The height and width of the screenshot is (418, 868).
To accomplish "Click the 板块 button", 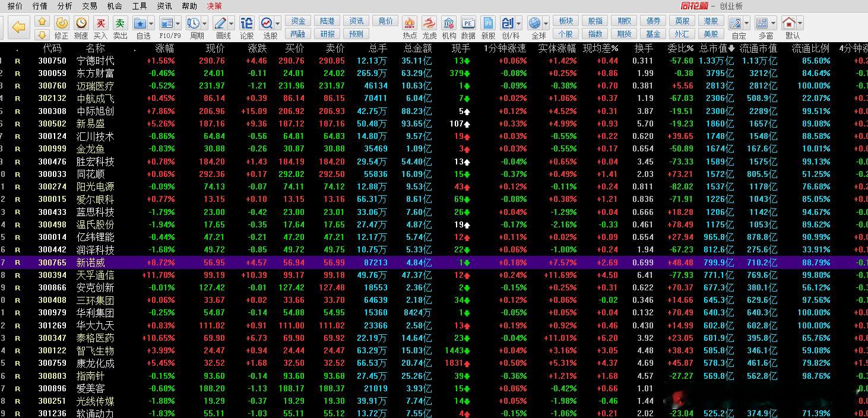I will click(x=566, y=21).
